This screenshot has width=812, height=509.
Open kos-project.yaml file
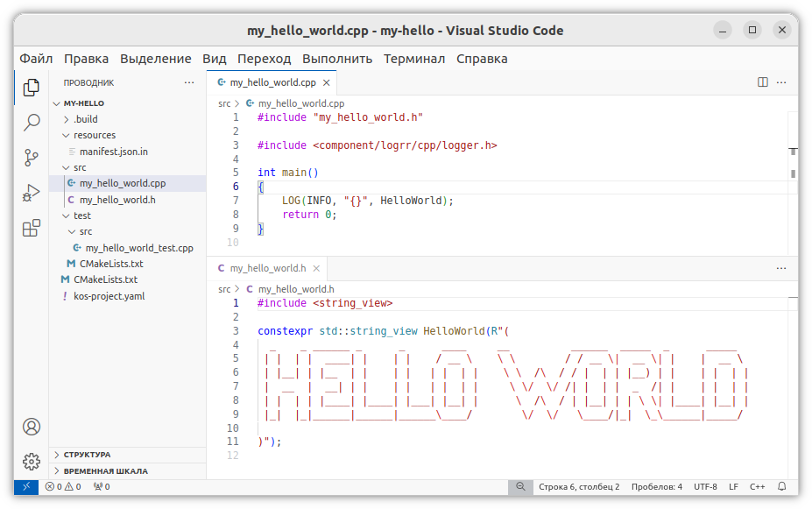[x=109, y=296]
